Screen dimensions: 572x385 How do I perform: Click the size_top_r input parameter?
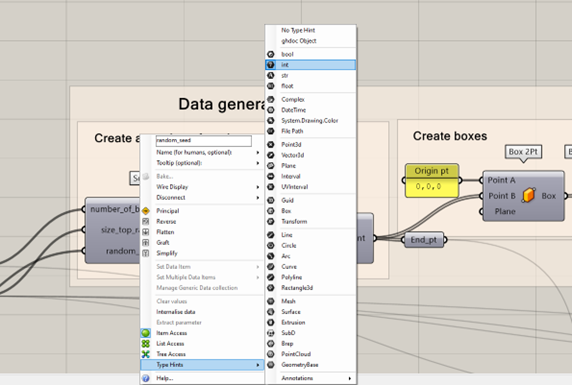[x=120, y=230]
